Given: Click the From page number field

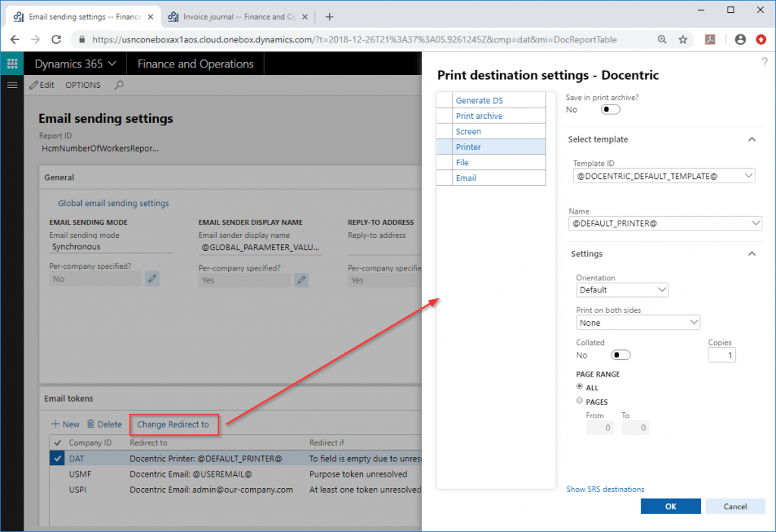Looking at the screenshot, I should click(x=600, y=427).
